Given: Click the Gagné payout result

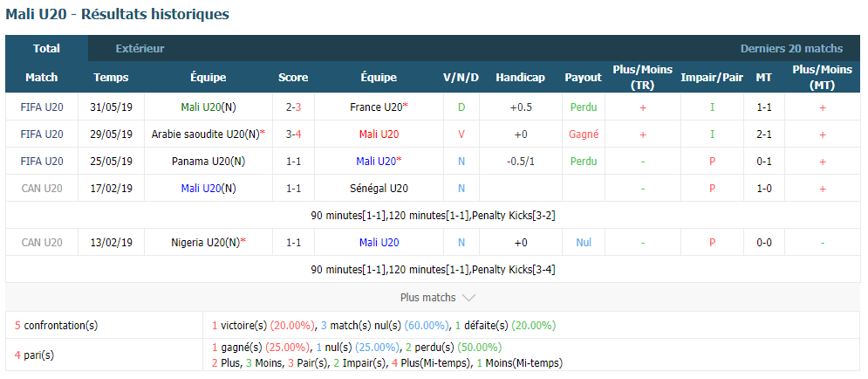Looking at the screenshot, I should tap(584, 134).
